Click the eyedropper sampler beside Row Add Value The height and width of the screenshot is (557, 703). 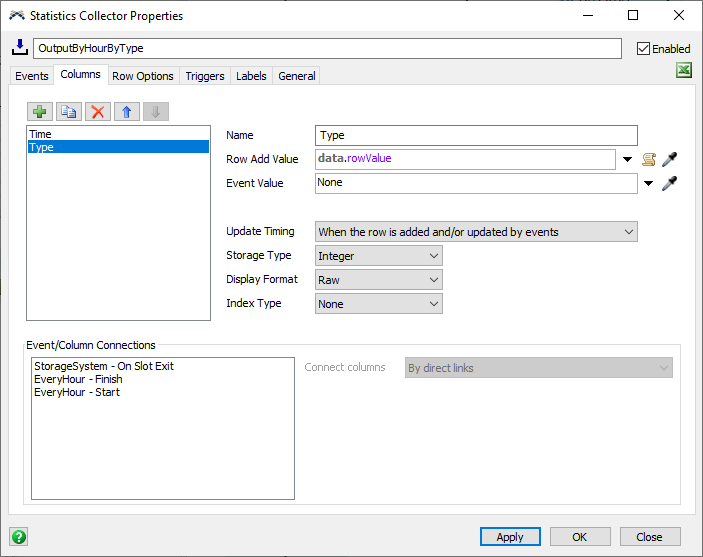[670, 159]
